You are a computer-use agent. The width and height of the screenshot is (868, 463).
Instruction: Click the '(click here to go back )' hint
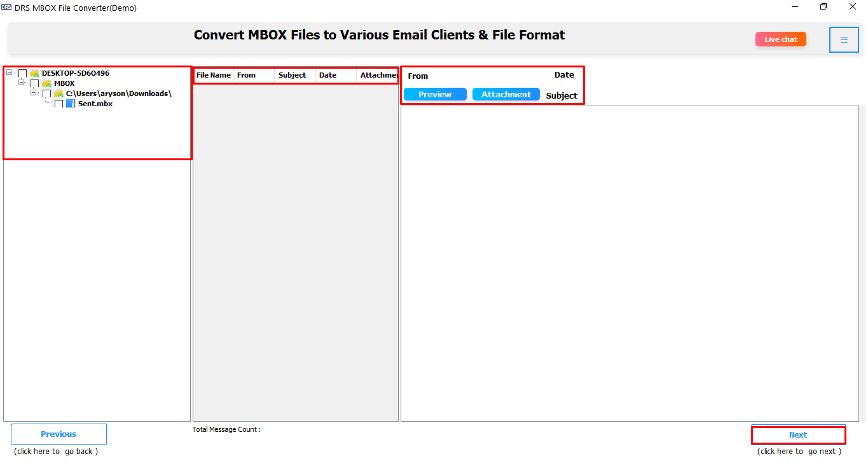[x=57, y=452]
